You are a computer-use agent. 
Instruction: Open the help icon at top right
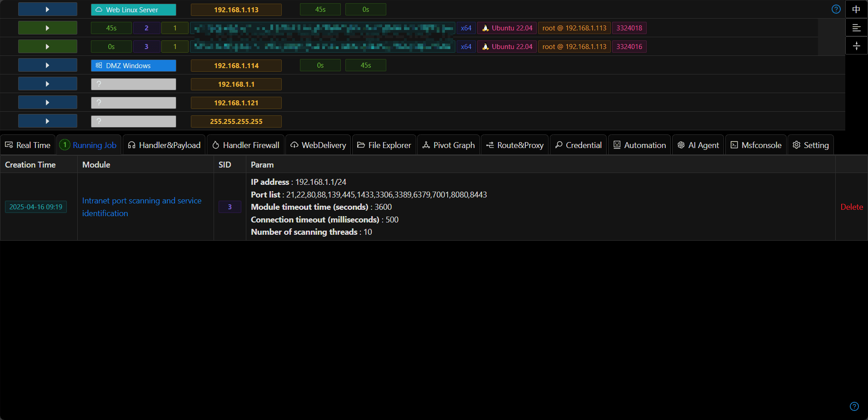coord(836,9)
